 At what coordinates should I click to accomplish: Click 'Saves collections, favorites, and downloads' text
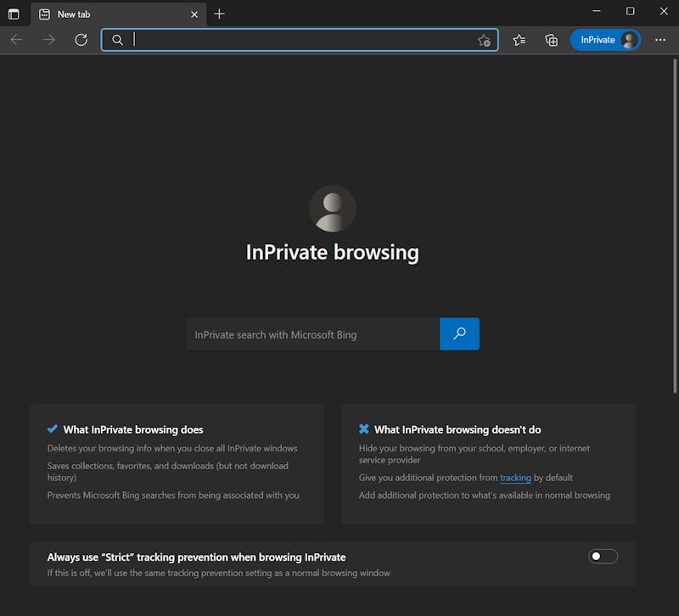168,472
